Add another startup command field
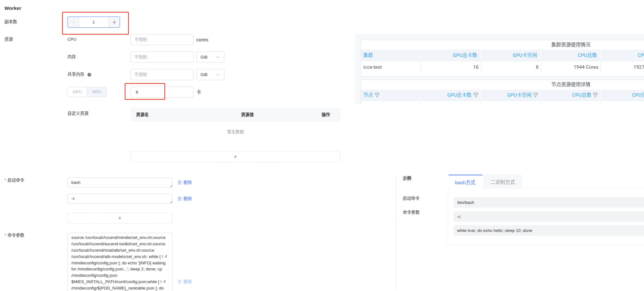 point(120,218)
